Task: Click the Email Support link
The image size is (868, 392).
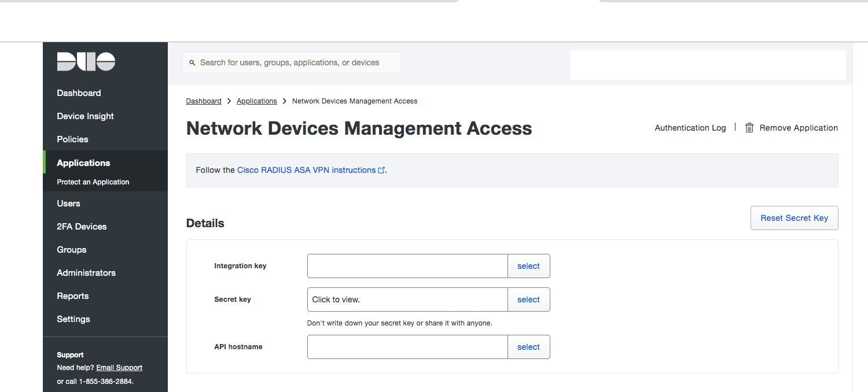Action: (x=119, y=368)
